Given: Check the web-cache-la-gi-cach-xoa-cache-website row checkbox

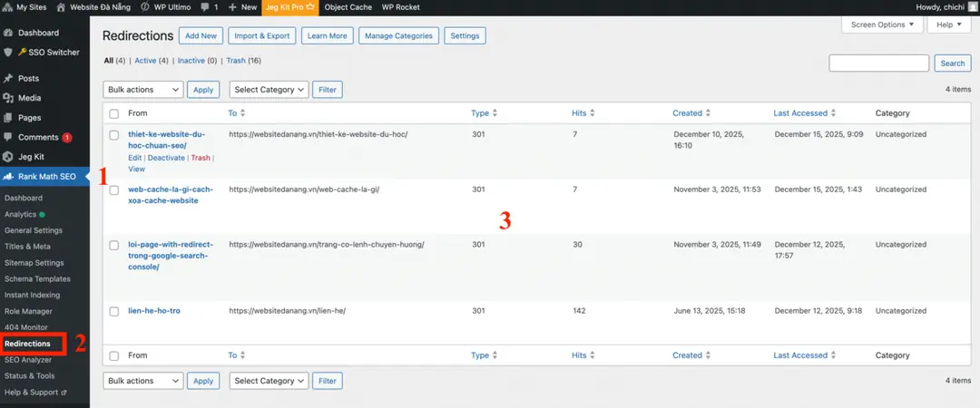Looking at the screenshot, I should (x=113, y=189).
